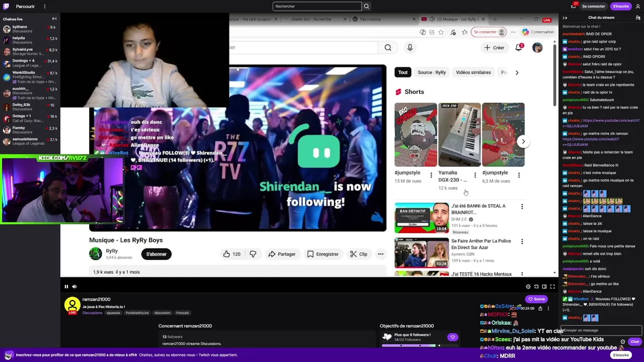Click the YouTube dislike thumb

[253, 254]
